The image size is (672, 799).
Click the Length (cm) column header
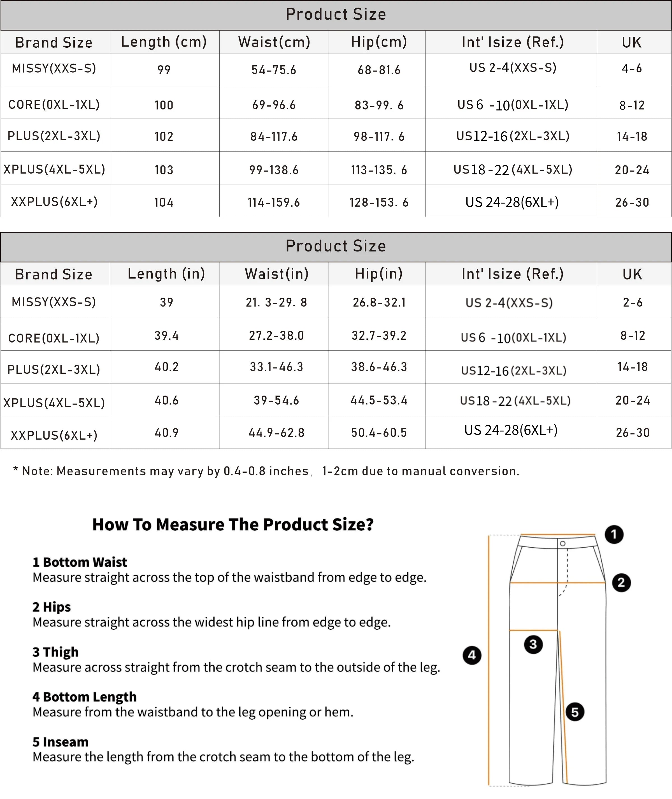point(164,42)
